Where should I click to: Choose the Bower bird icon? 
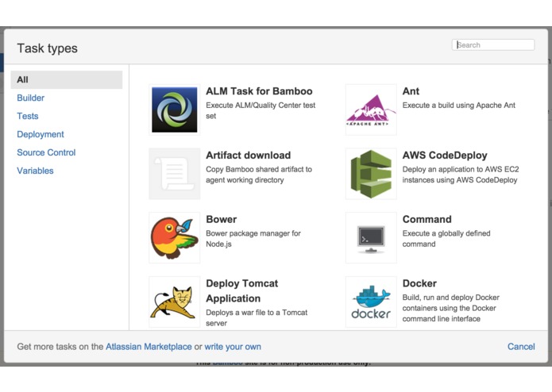[x=175, y=238]
